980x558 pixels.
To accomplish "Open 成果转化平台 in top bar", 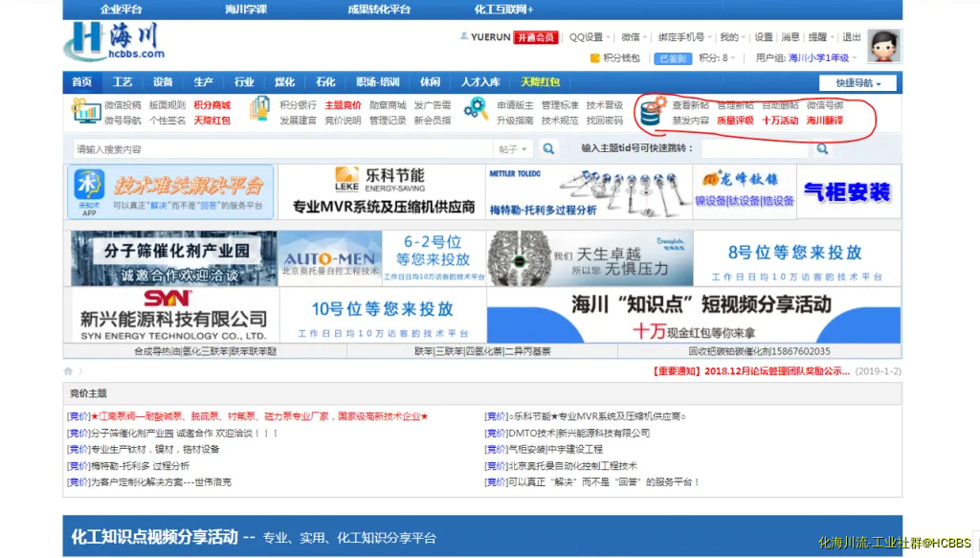I will pos(379,10).
